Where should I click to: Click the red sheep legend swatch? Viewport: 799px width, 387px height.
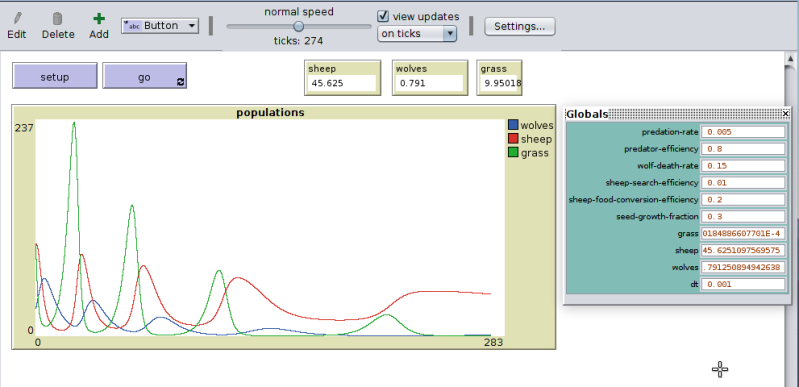513,139
